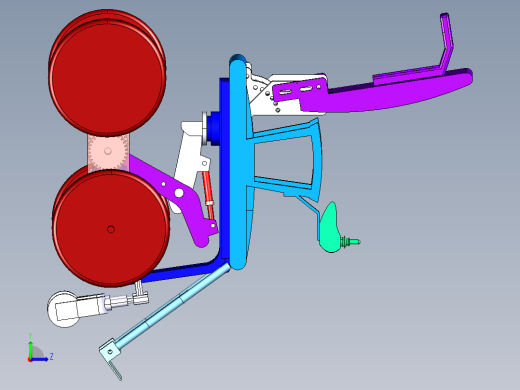Click the red origin point of triad
Viewport: 520px width, 390px height.
point(30,360)
